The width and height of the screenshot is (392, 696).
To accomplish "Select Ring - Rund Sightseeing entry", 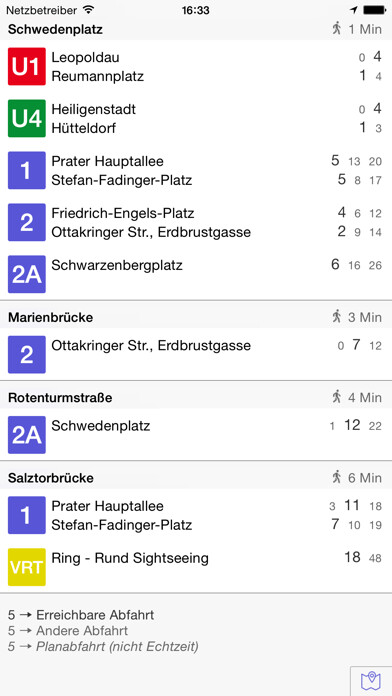I will tap(217, 558).
